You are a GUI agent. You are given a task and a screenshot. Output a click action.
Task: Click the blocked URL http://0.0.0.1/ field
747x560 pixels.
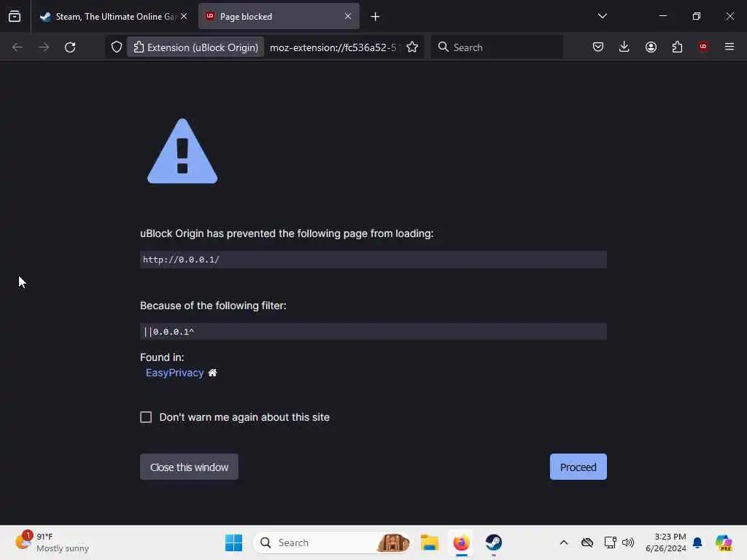tap(373, 260)
